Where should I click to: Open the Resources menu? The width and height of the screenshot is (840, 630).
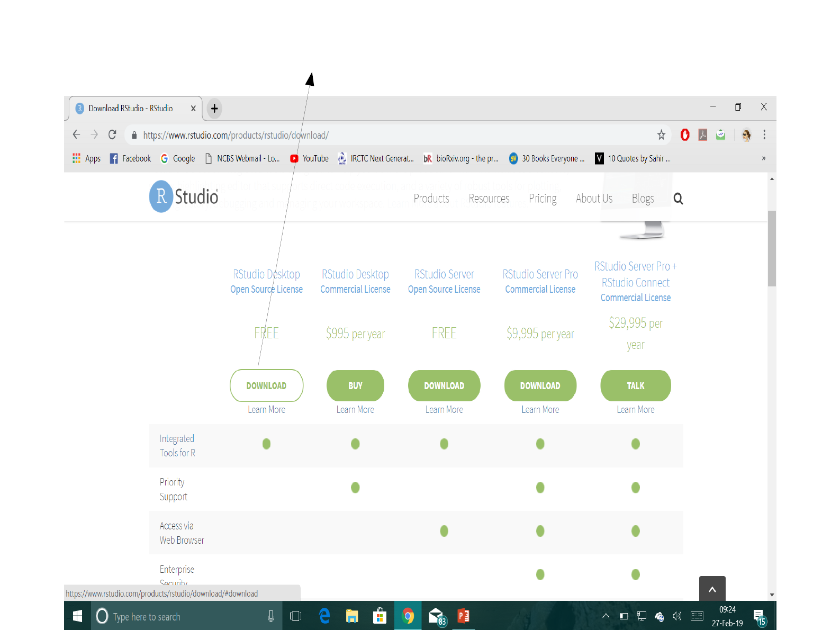(x=489, y=199)
